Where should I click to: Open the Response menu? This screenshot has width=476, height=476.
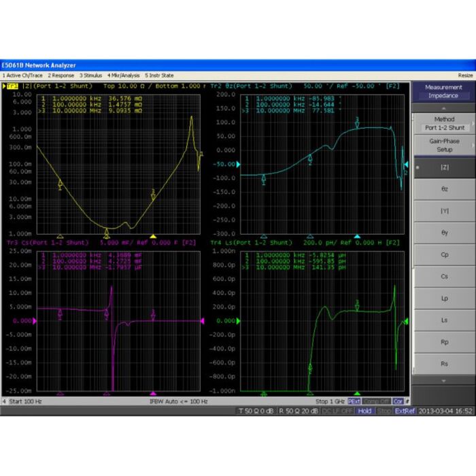pos(61,75)
